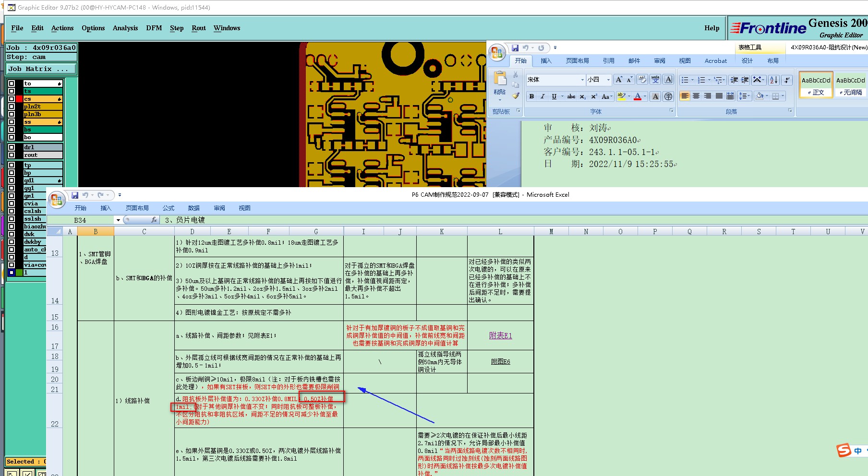Apply Strikethrough in Word ribbon
Screen dimensions: 868x476
click(x=571, y=96)
